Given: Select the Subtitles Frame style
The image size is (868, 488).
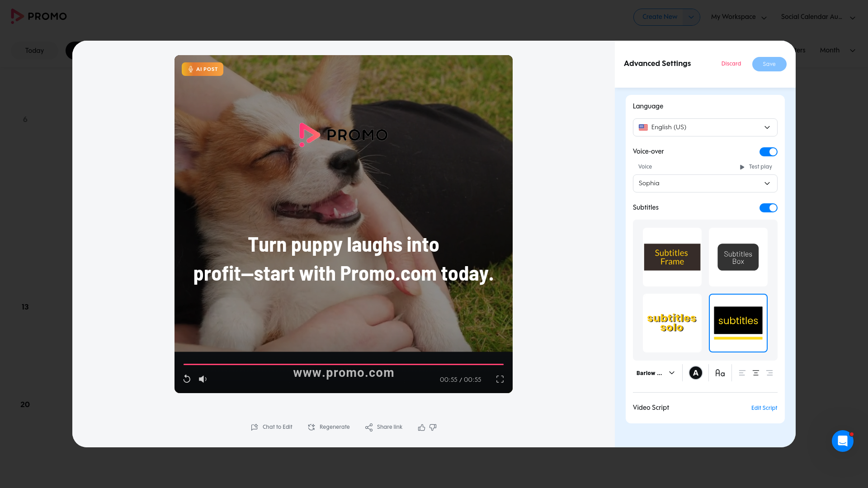Looking at the screenshot, I should (672, 257).
